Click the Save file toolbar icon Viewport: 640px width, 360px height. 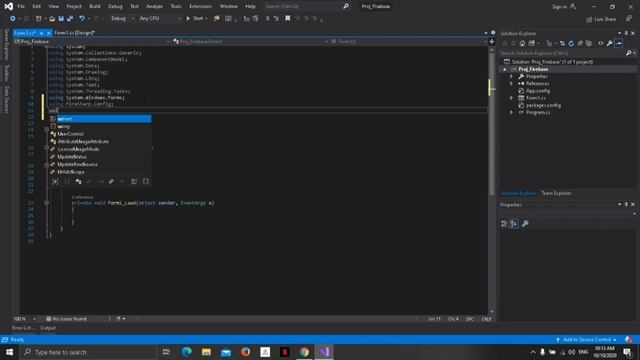tap(61, 18)
